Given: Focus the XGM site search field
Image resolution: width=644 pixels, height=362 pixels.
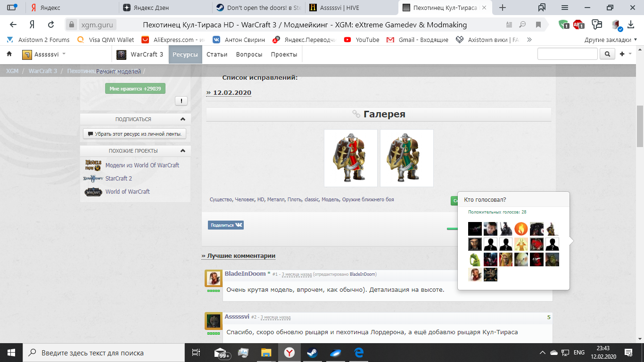Looking at the screenshot, I should point(568,54).
